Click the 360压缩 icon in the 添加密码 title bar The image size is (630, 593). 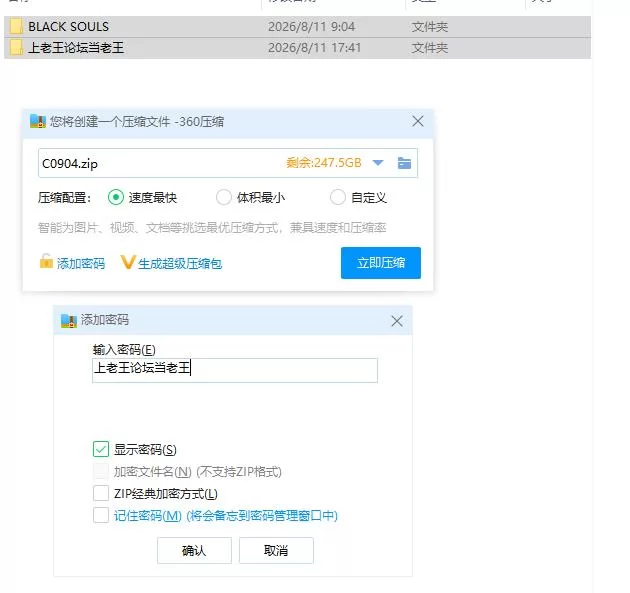pyautogui.click(x=69, y=321)
